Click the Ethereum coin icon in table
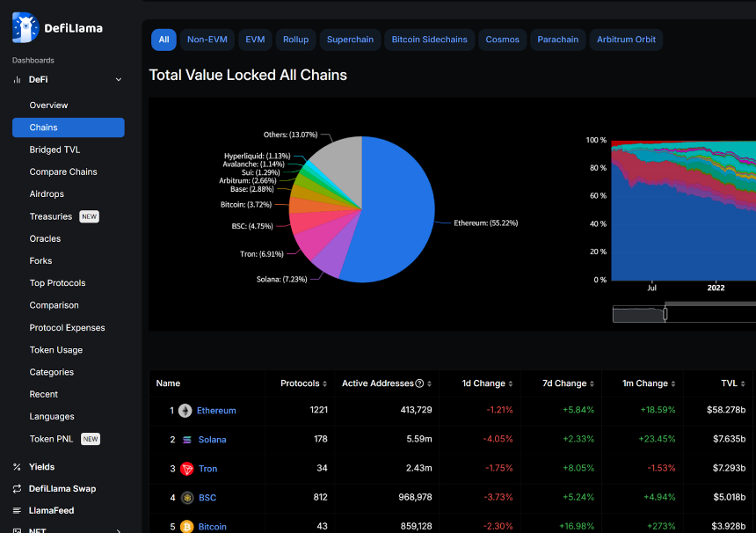Viewport: 756px width, 533px height. (185, 411)
